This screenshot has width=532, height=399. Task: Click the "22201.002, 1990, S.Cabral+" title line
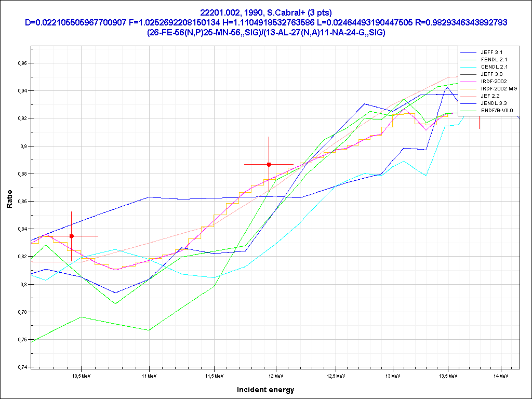click(265, 12)
